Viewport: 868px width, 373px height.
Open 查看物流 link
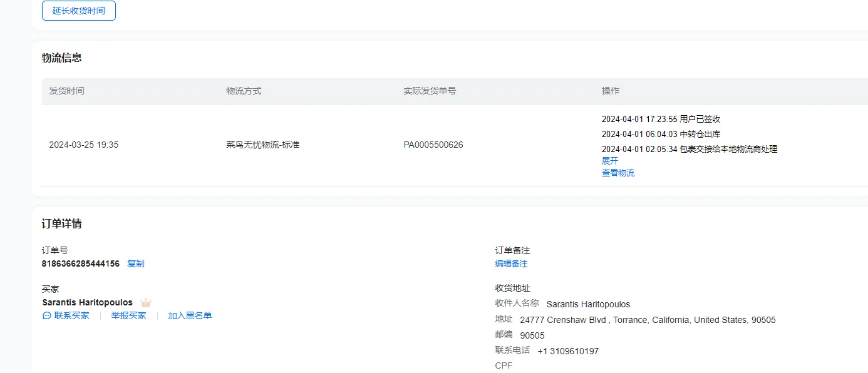click(618, 173)
